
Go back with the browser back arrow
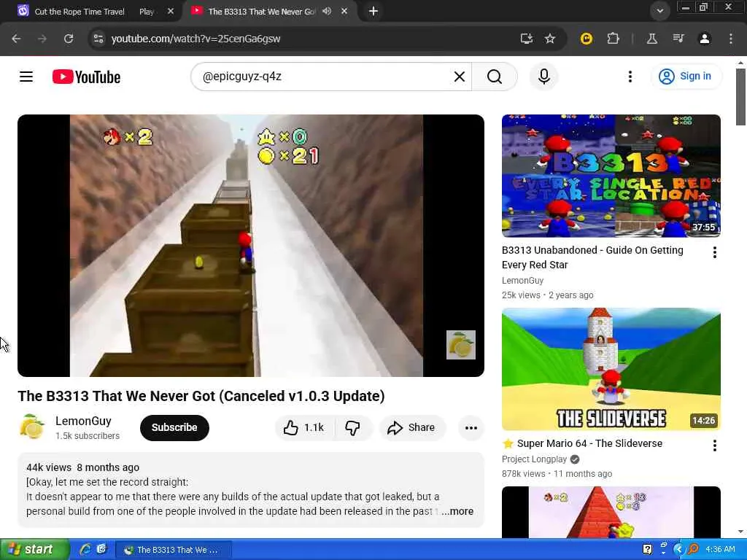point(16,39)
